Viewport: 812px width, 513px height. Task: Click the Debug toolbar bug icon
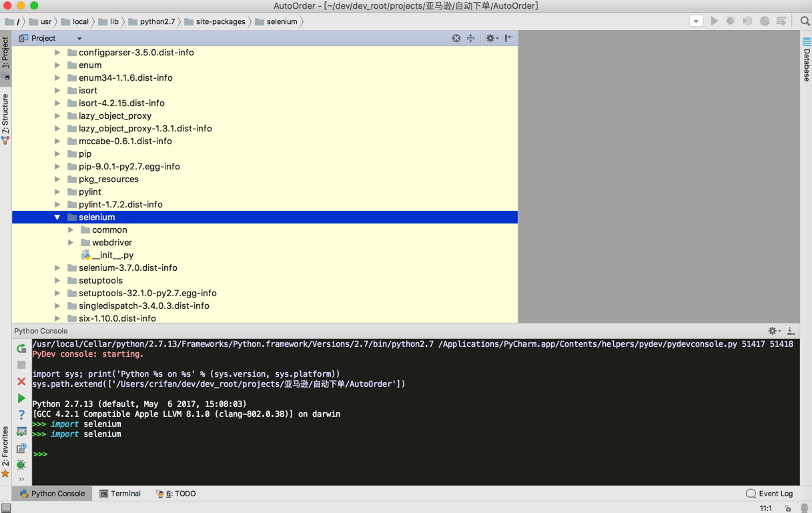(x=731, y=21)
